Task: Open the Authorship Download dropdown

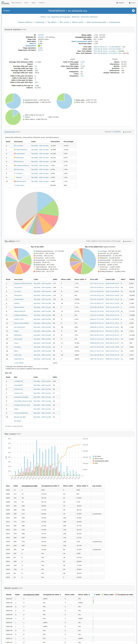Action: point(127,132)
